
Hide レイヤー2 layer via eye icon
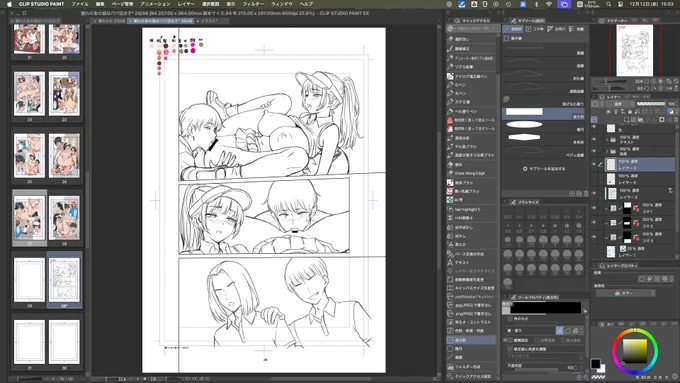[594, 193]
